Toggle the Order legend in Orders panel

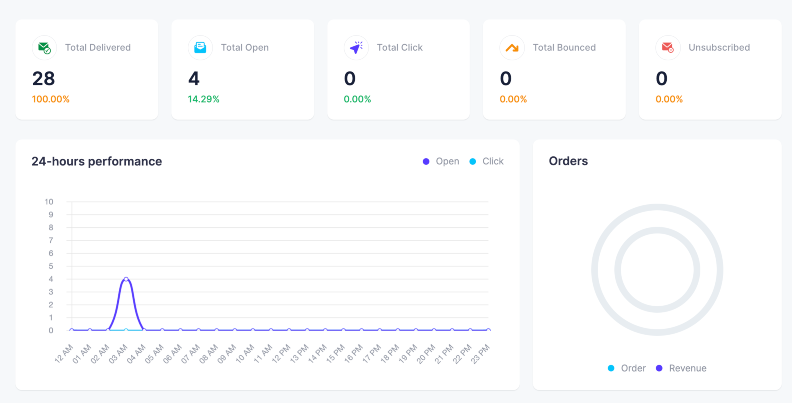627,368
